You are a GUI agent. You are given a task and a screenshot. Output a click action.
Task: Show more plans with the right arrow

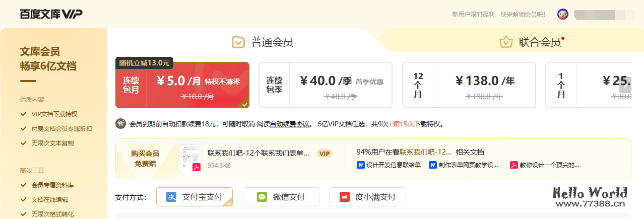[x=625, y=86]
